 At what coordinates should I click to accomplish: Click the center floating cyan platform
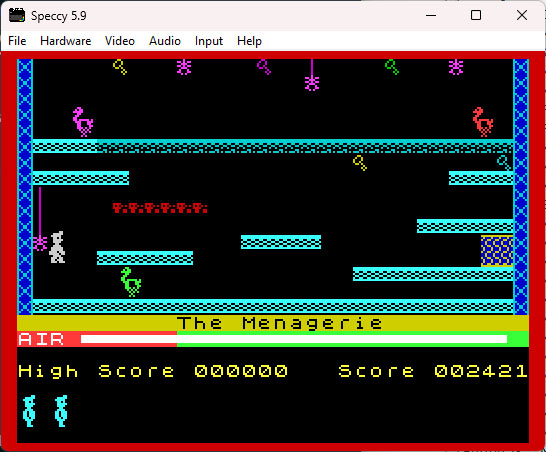click(281, 242)
